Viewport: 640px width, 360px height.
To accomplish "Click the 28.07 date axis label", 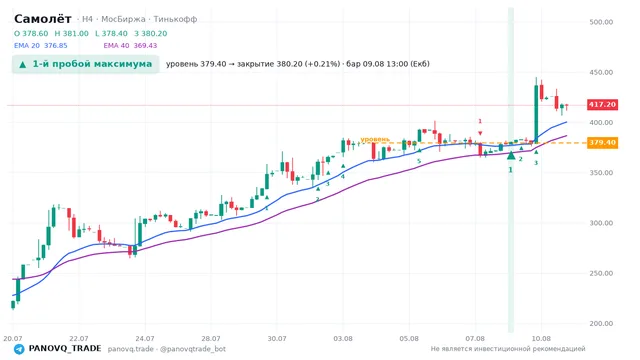I will tap(211, 338).
